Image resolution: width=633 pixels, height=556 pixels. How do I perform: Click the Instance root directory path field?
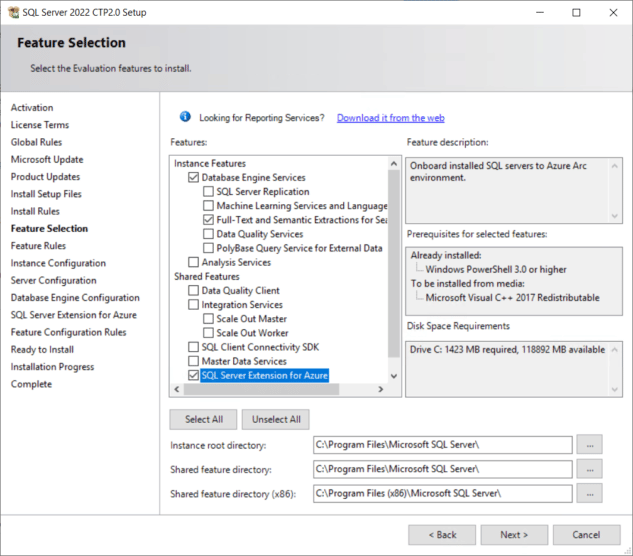pyautogui.click(x=442, y=445)
